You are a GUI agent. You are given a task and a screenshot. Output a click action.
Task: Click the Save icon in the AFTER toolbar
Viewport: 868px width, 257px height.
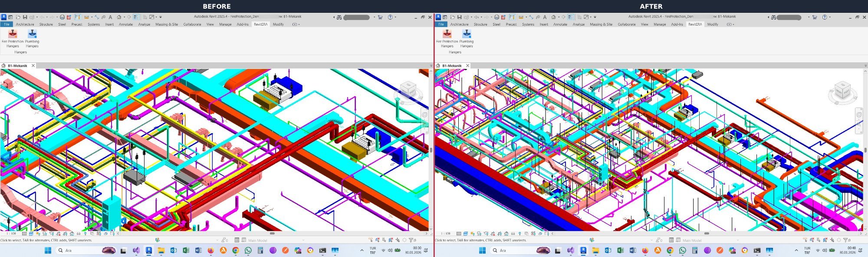pyautogui.click(x=459, y=17)
